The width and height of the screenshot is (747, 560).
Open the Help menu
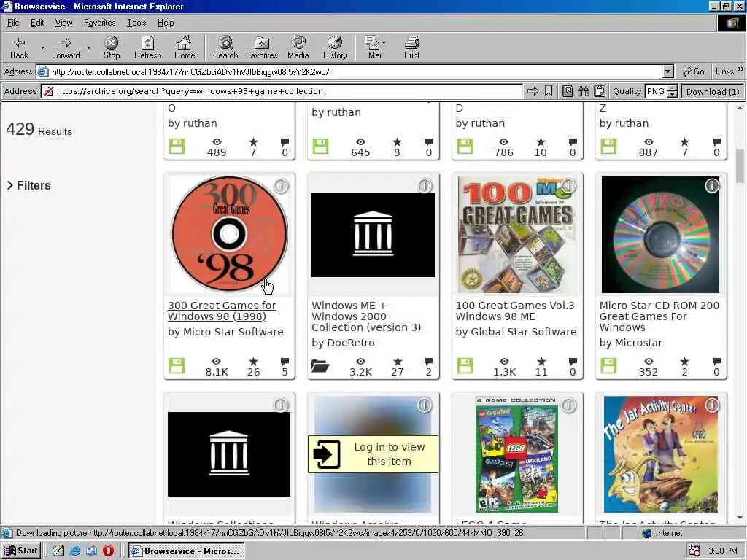pos(166,23)
